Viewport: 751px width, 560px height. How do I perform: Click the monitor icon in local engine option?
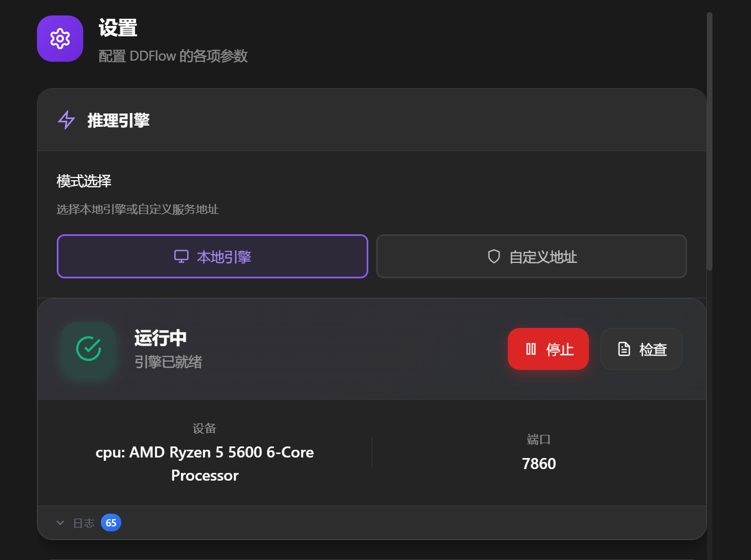tap(181, 256)
